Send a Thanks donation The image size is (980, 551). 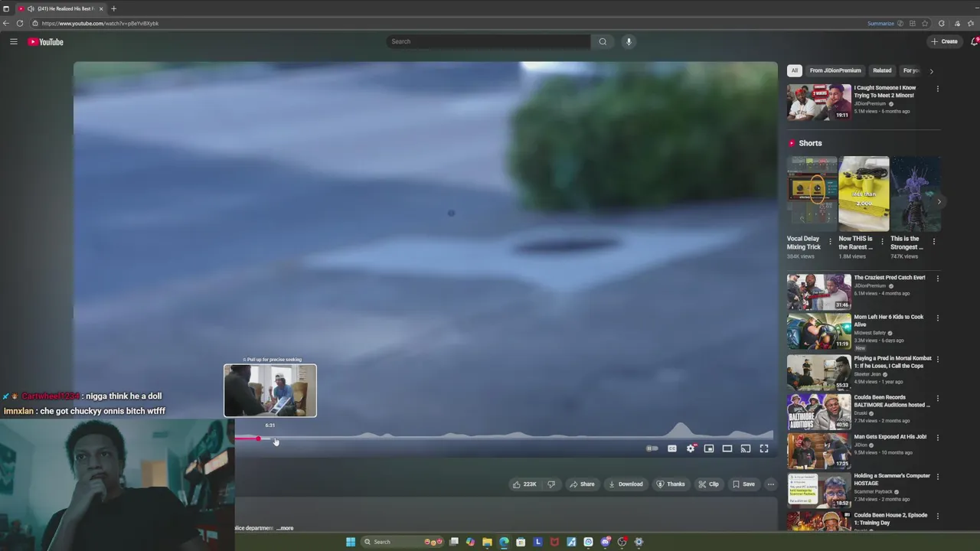(671, 484)
